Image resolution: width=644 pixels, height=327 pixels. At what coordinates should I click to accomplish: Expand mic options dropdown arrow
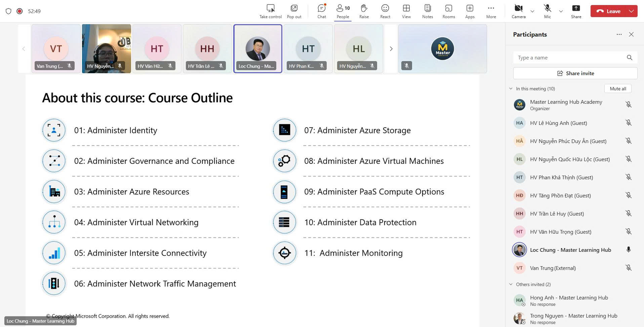click(561, 11)
